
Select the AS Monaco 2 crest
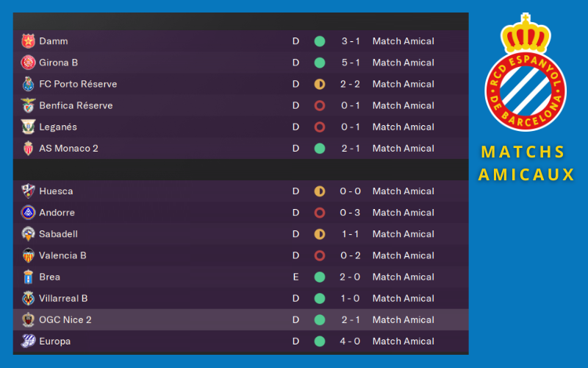(x=28, y=148)
